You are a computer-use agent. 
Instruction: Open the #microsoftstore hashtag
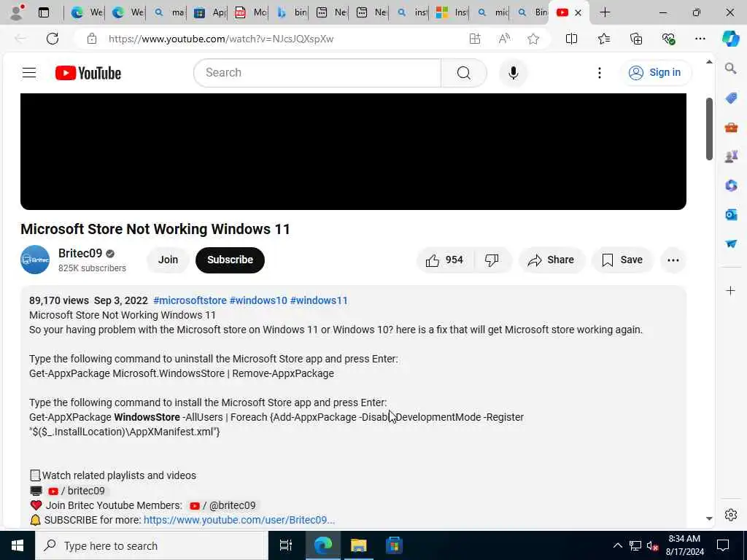190,300
